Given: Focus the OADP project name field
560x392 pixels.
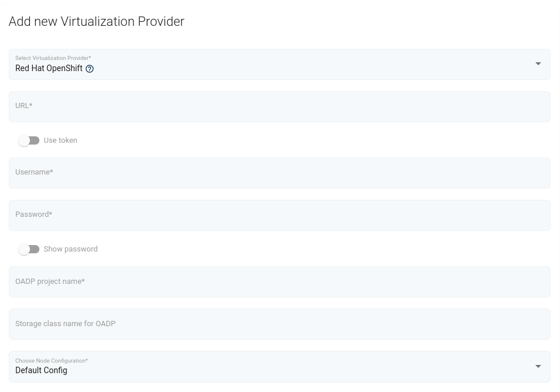Looking at the screenshot, I should click(280, 282).
